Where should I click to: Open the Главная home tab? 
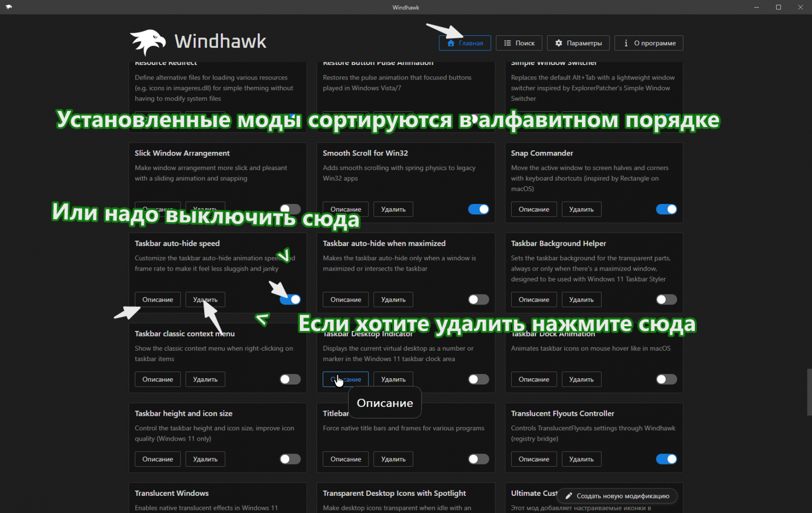pyautogui.click(x=465, y=43)
